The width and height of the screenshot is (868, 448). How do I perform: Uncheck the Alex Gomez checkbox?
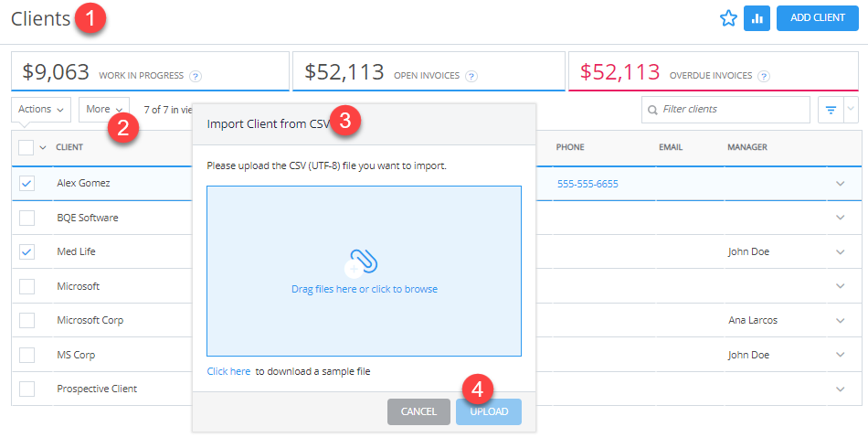26,183
